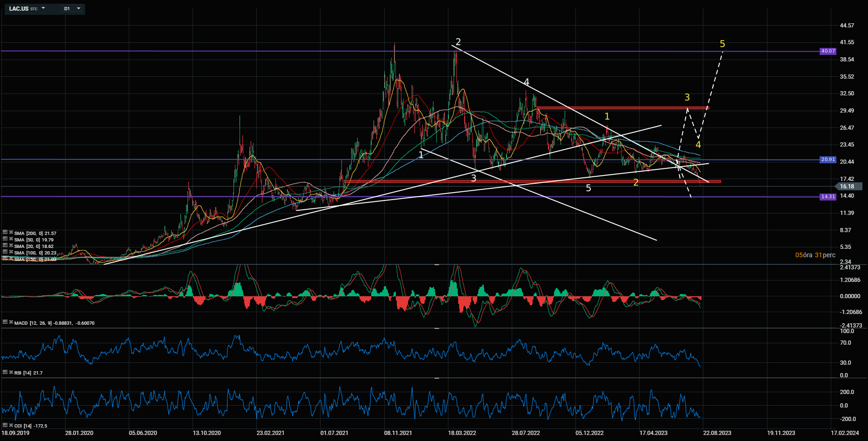Click the handle between MACD and RSI panels
The image size is (868, 441).
click(x=437, y=328)
